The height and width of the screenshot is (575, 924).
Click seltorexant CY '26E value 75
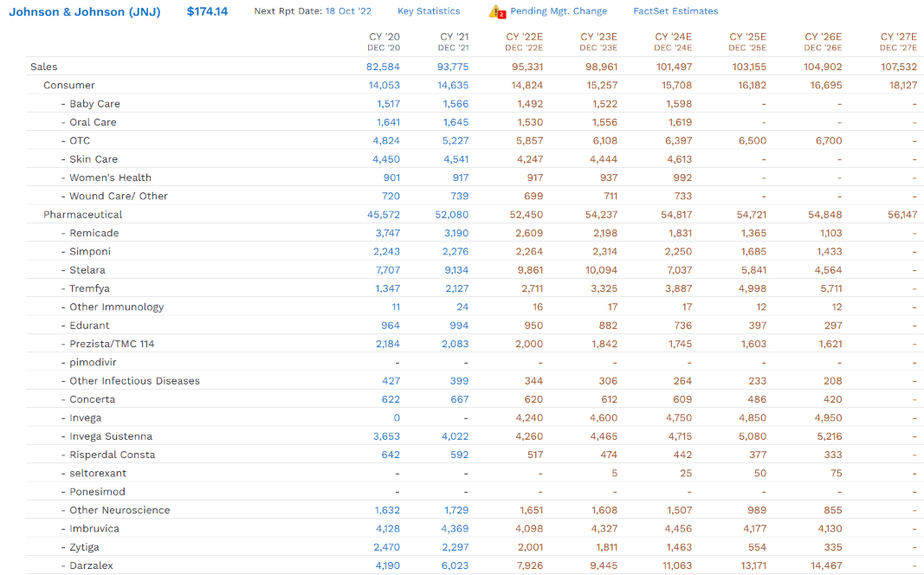(837, 473)
